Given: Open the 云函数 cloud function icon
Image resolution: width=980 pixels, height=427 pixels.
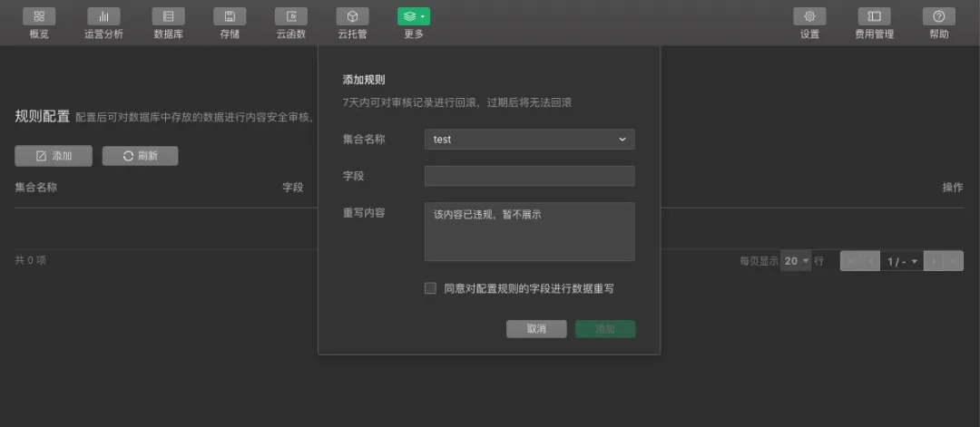Looking at the screenshot, I should click(x=291, y=17).
